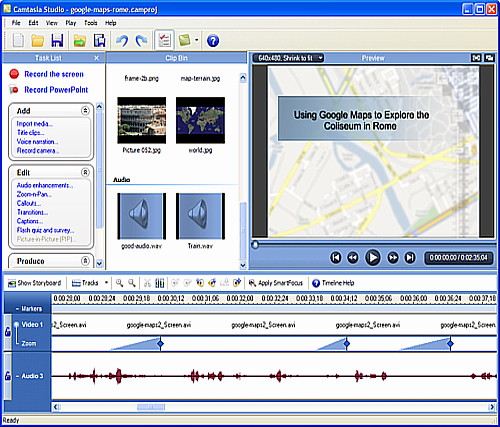Click the frame-2b.png file name

click(x=141, y=79)
